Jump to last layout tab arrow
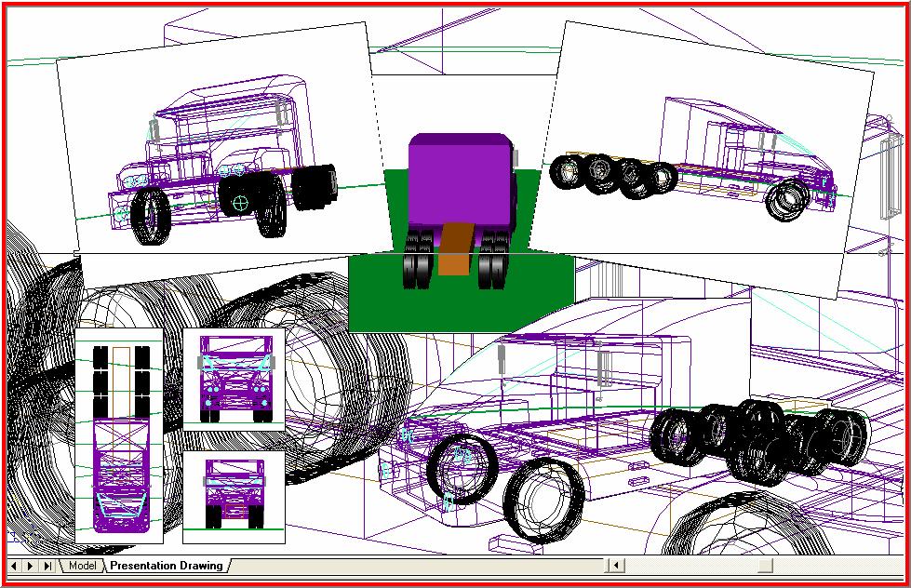 [48, 566]
